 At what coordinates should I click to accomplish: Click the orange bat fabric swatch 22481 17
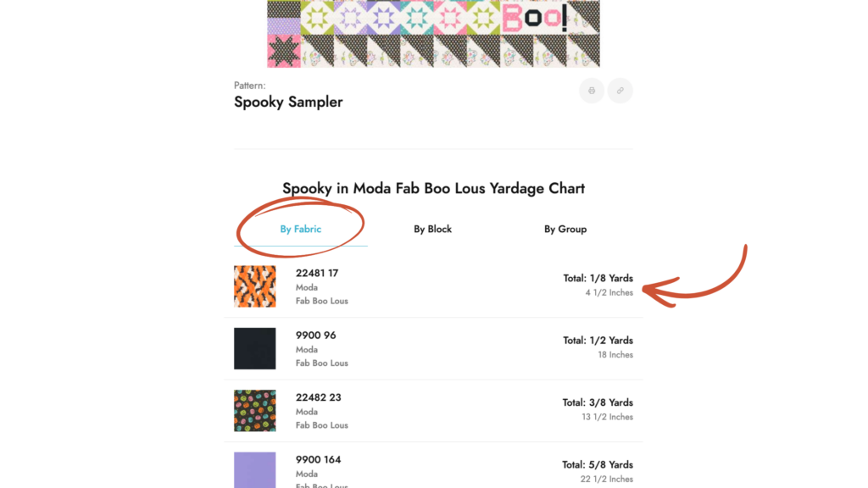tap(255, 286)
